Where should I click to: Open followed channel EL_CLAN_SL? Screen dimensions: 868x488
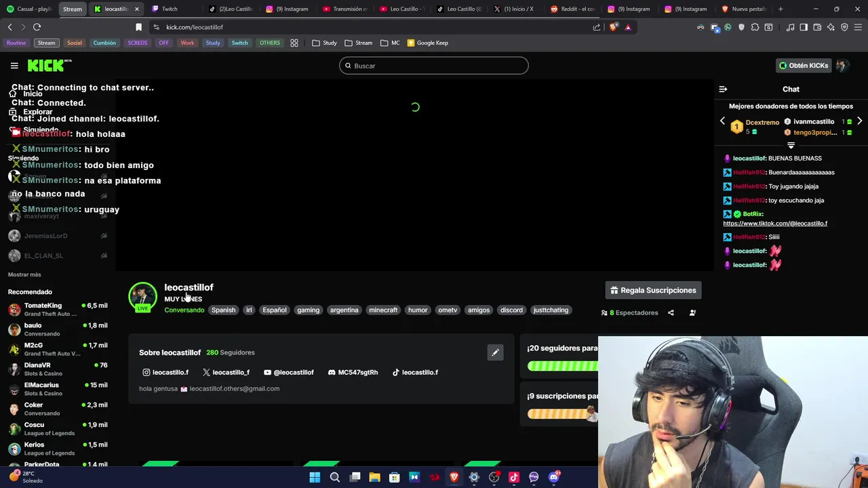point(58,256)
